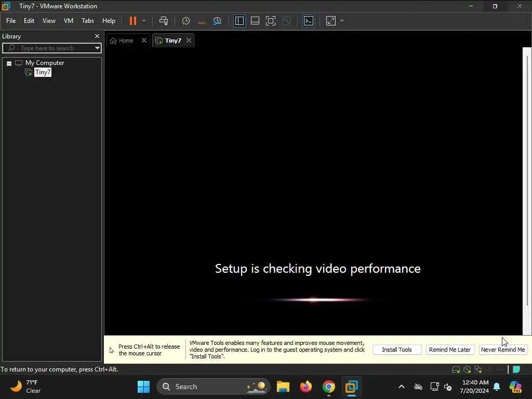Click Remind Me Later button
This screenshot has height=399, width=532.
tap(450, 350)
